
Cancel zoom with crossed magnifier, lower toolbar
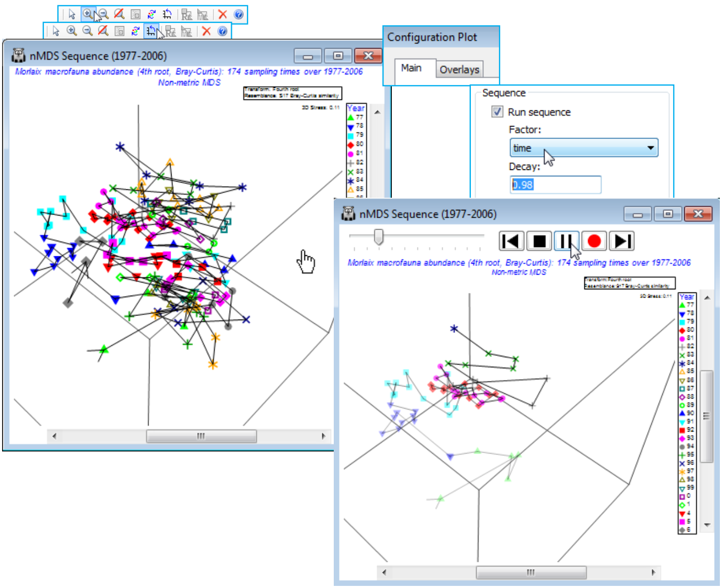103,31
